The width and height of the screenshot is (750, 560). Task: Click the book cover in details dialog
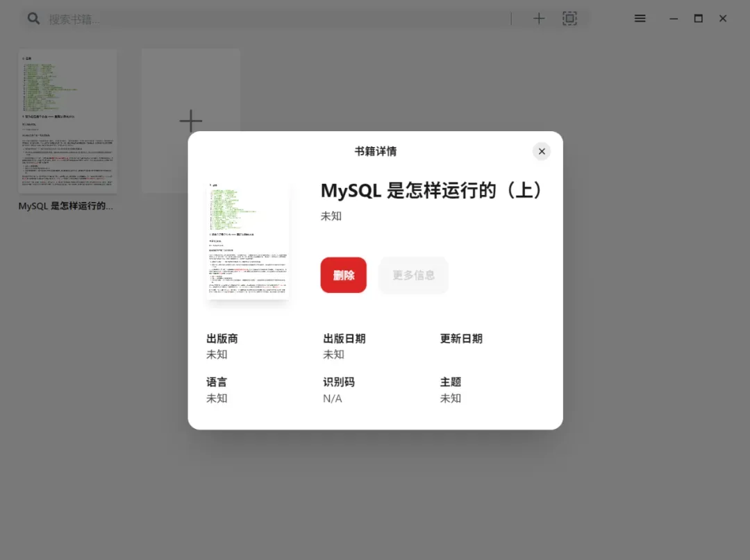[248, 241]
